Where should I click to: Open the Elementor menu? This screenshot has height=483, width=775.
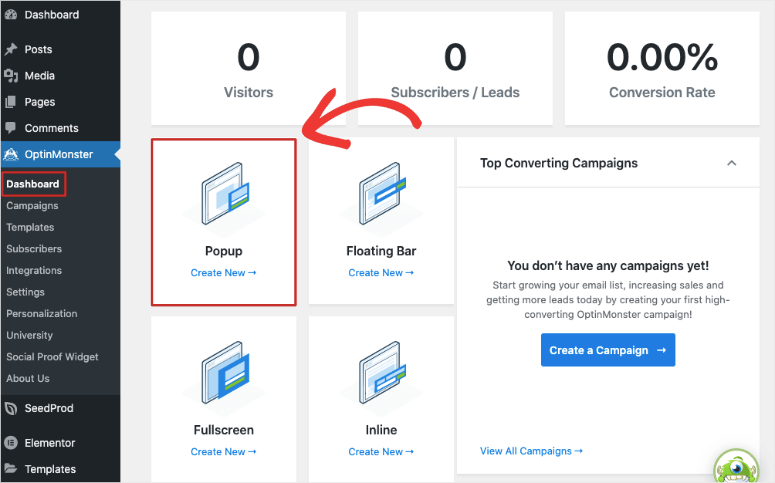pos(60,443)
